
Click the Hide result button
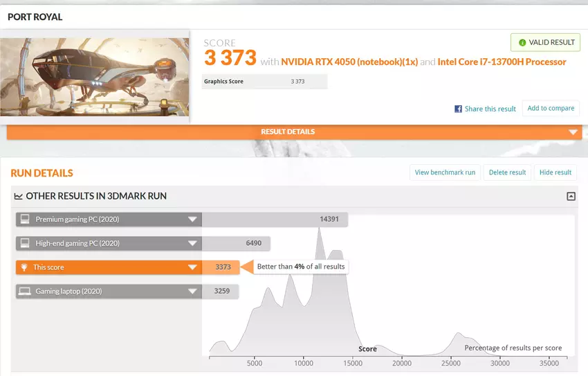(555, 172)
